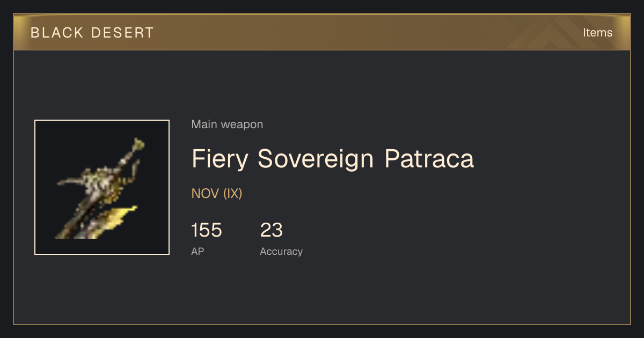Click the word Fiery in item name
The height and width of the screenshot is (338, 644).
pyautogui.click(x=219, y=159)
